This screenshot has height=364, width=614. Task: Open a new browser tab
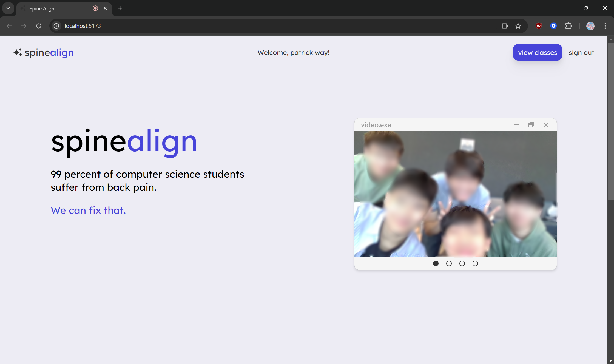coord(120,8)
